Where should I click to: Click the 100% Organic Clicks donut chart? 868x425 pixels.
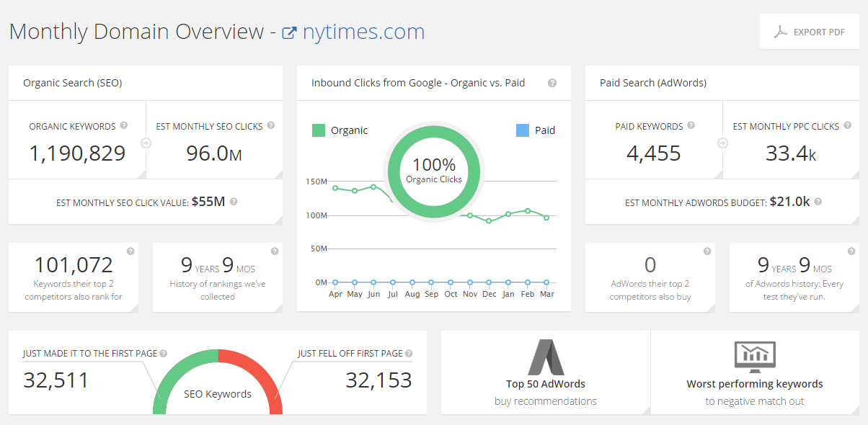click(x=434, y=171)
